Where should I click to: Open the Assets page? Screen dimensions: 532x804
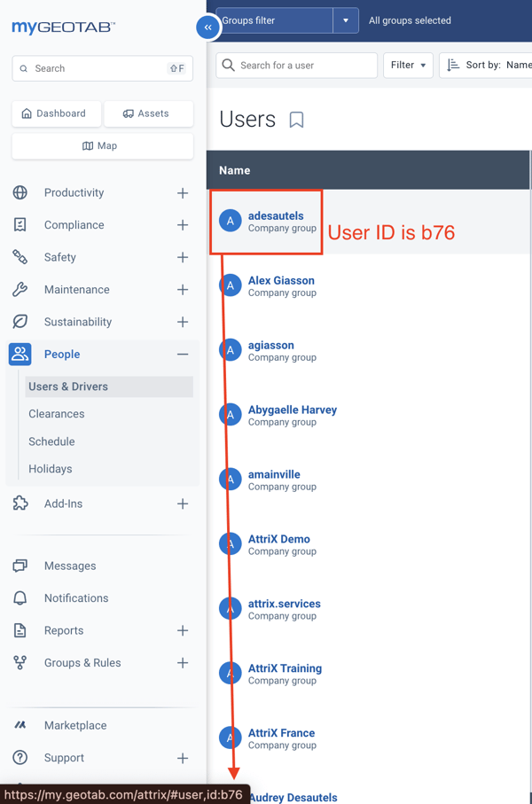point(149,113)
